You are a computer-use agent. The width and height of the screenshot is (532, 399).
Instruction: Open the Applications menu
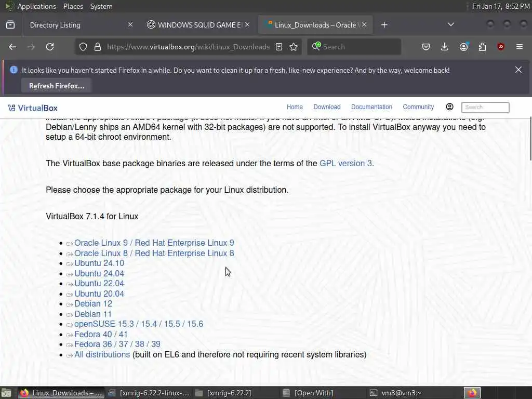[x=37, y=6]
